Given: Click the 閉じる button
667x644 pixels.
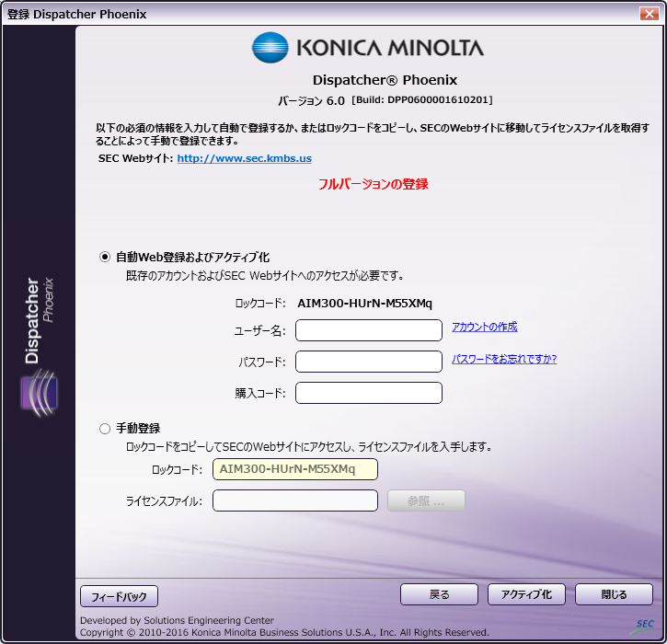Looking at the screenshot, I should [614, 594].
